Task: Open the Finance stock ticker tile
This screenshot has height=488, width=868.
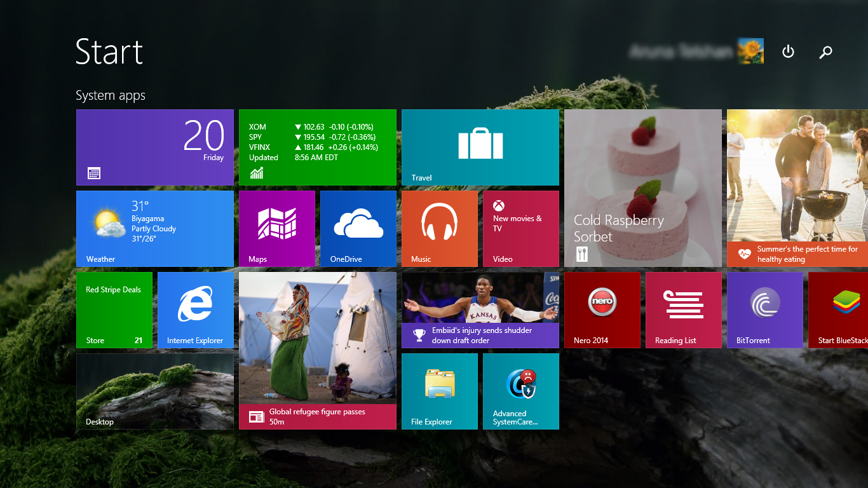Action: (318, 147)
